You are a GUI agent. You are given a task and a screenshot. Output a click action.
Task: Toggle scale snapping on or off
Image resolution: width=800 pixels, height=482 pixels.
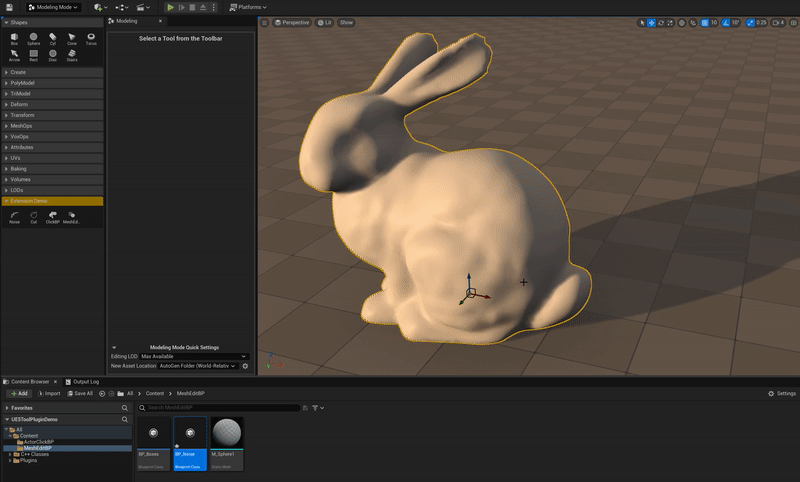coord(750,22)
